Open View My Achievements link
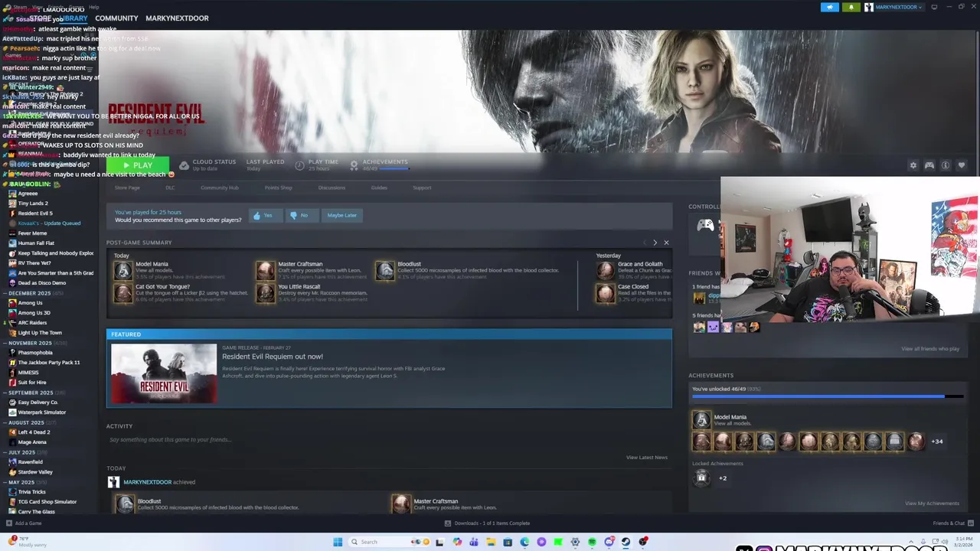 point(932,504)
